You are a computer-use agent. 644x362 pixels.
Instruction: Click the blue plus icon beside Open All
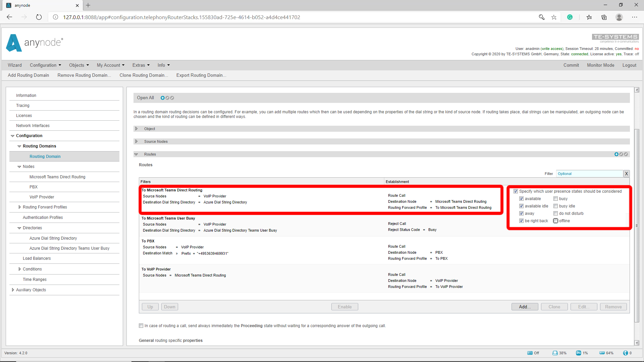[163, 98]
